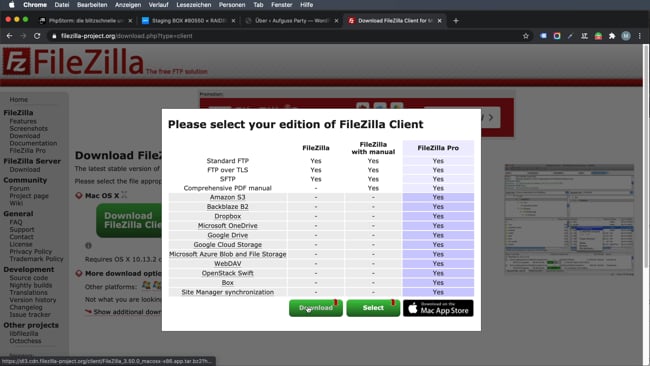Switch to the Über Aufguss Party tab
This screenshot has height=366, width=650.
tap(291, 21)
